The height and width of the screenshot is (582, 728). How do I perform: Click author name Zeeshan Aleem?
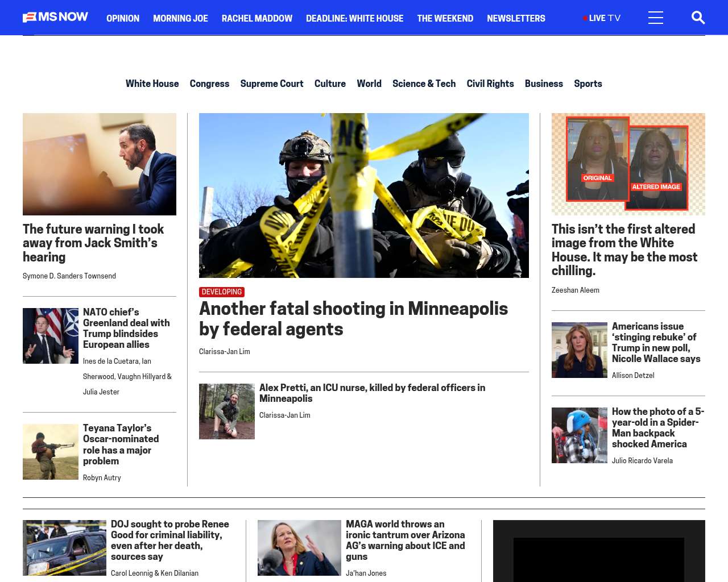click(x=575, y=290)
